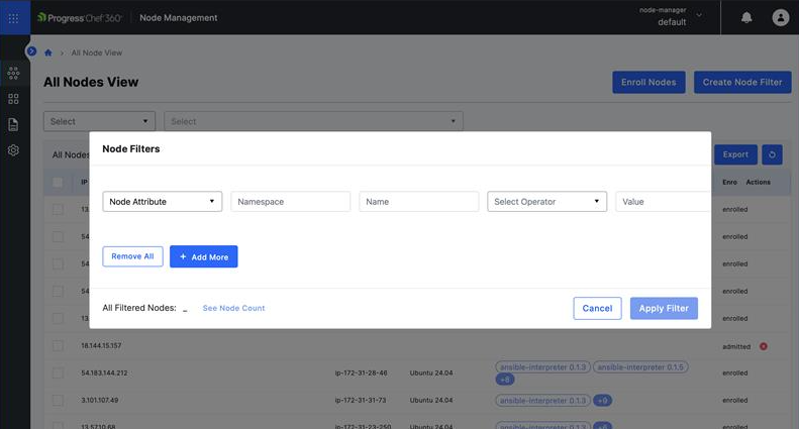This screenshot has width=800, height=430.
Task: Open the Select Operator dropdown
Action: [x=547, y=201]
